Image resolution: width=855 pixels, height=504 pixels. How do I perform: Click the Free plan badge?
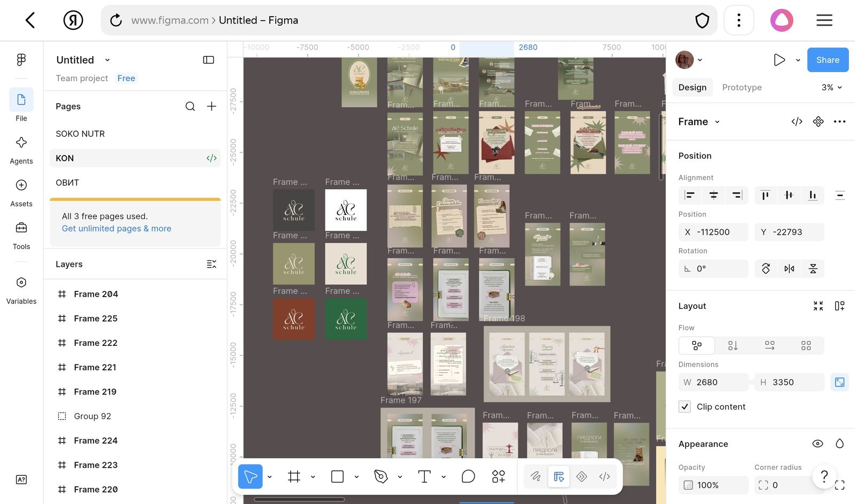click(126, 78)
